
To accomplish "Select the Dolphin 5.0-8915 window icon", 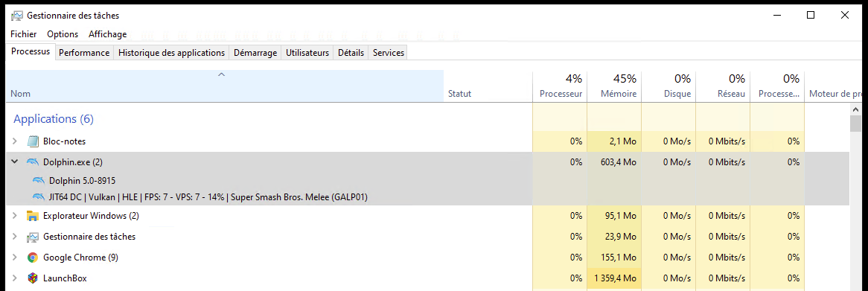I will tap(38, 180).
